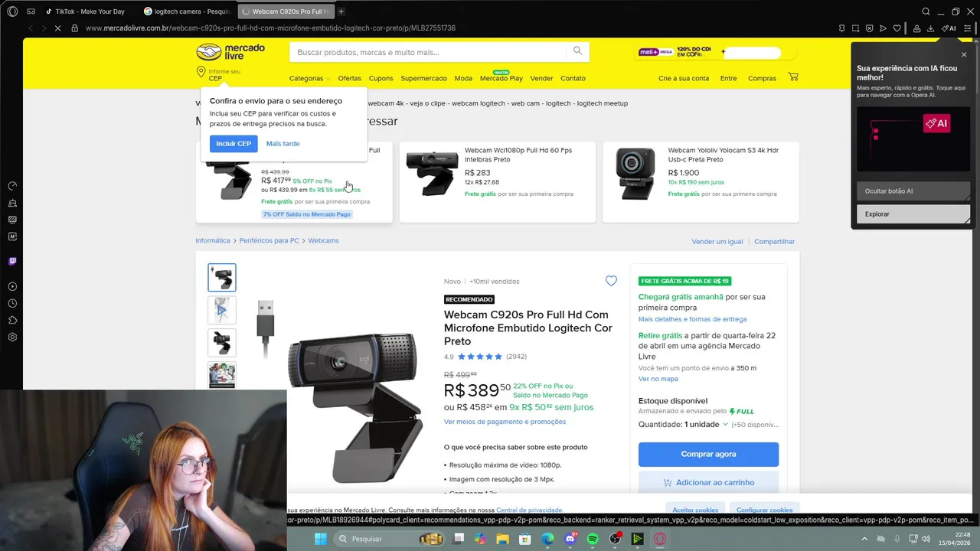Viewport: 980px width, 551px height.
Task: Click the Compartilhar link
Action: click(774, 241)
